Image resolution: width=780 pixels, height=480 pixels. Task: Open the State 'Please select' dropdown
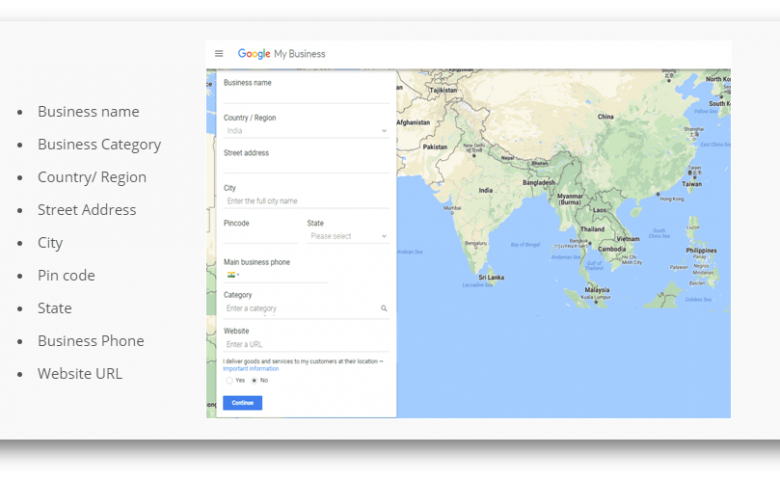point(347,237)
